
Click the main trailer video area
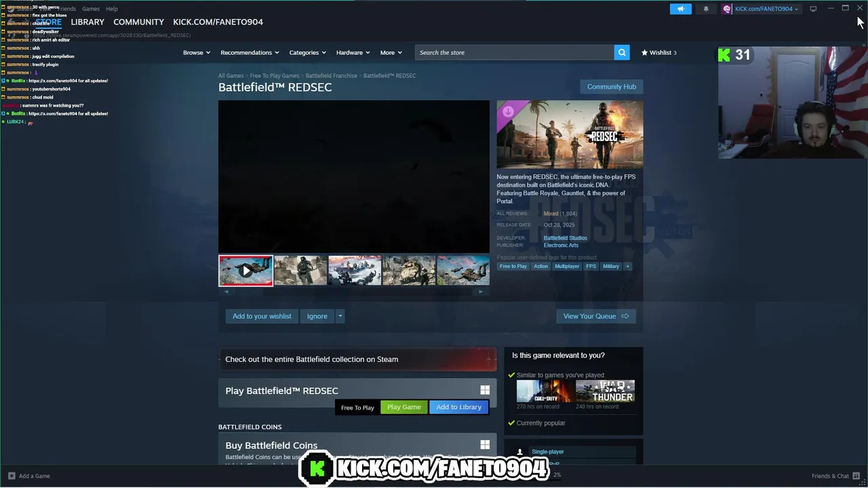(x=353, y=176)
